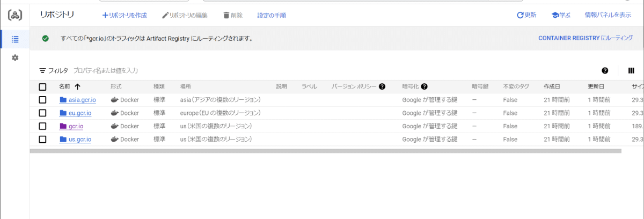Click the asia.gcr.io folder icon

[x=63, y=100]
